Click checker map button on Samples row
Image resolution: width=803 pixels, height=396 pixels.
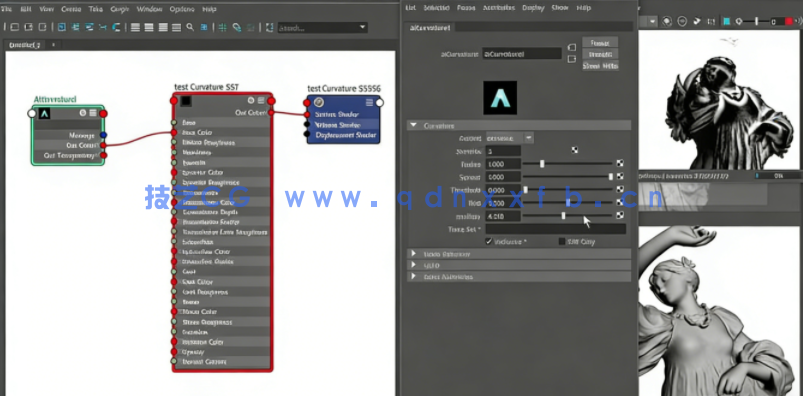[x=575, y=151]
